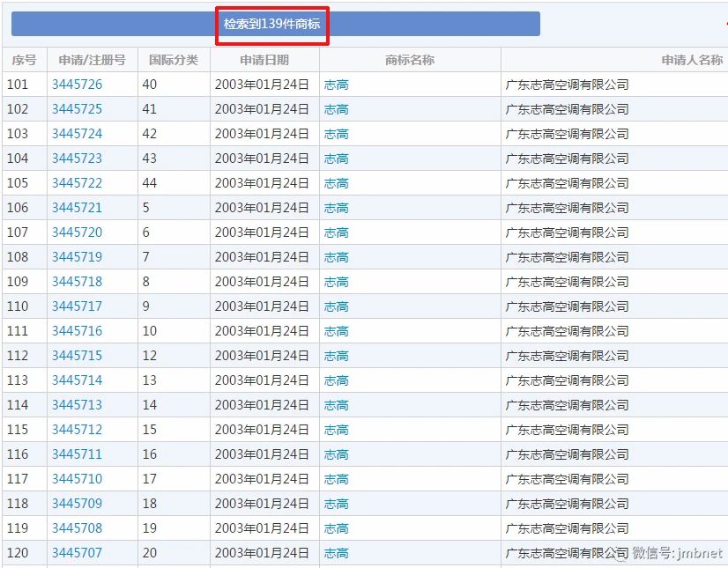728x568 pixels.
Task: Open registration number 3445719 link
Action: click(x=77, y=256)
